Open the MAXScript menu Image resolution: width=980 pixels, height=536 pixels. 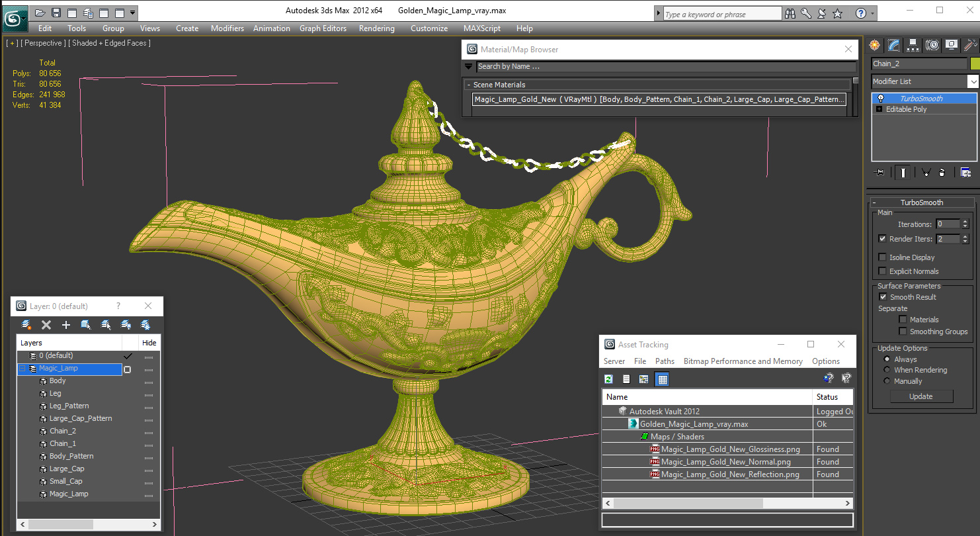pos(483,28)
